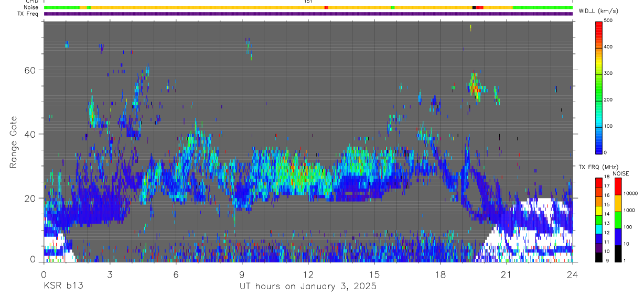Click the KSR b13 radar label
644x297 pixels.
coord(63,287)
